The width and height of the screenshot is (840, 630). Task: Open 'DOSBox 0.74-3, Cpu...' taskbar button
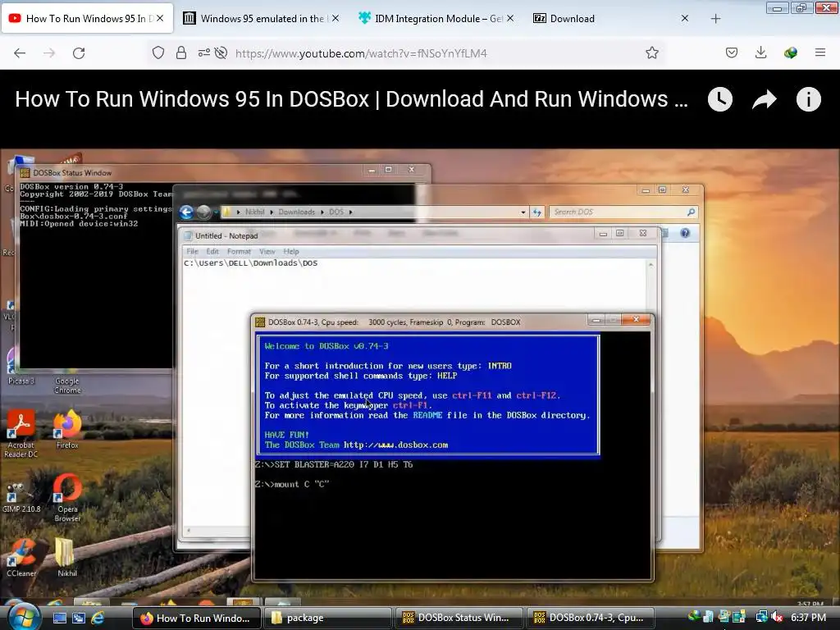[x=591, y=618]
